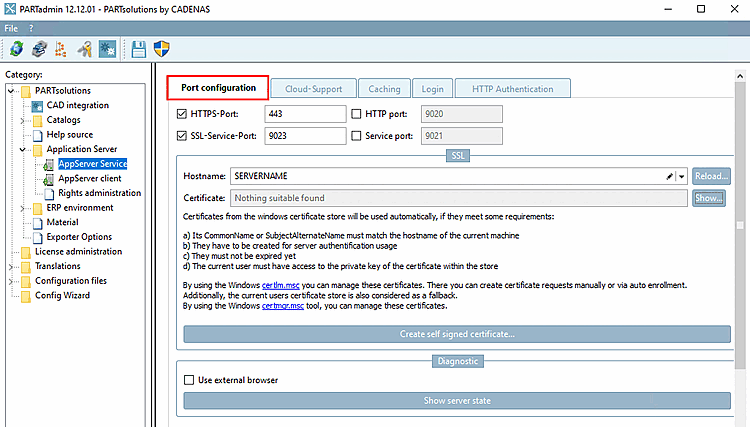The image size is (750, 427).
Task: Click the SSL-Service-Port field showing 9023
Action: 305,136
